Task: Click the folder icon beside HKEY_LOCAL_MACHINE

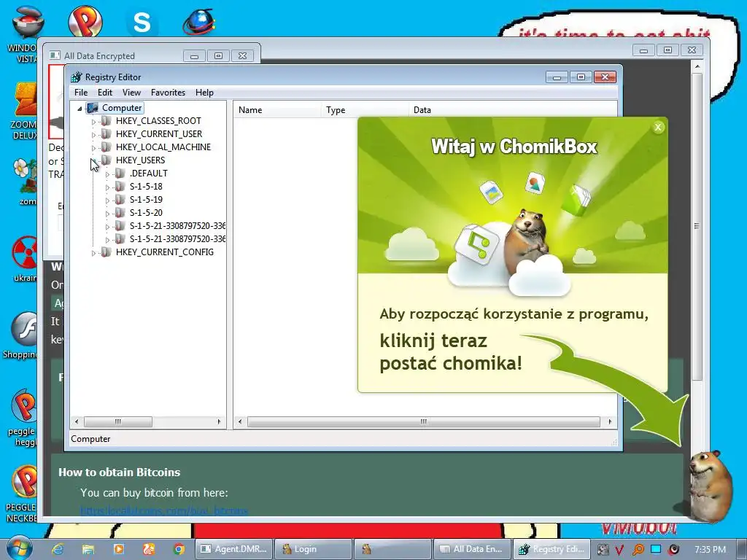Action: pyautogui.click(x=107, y=147)
